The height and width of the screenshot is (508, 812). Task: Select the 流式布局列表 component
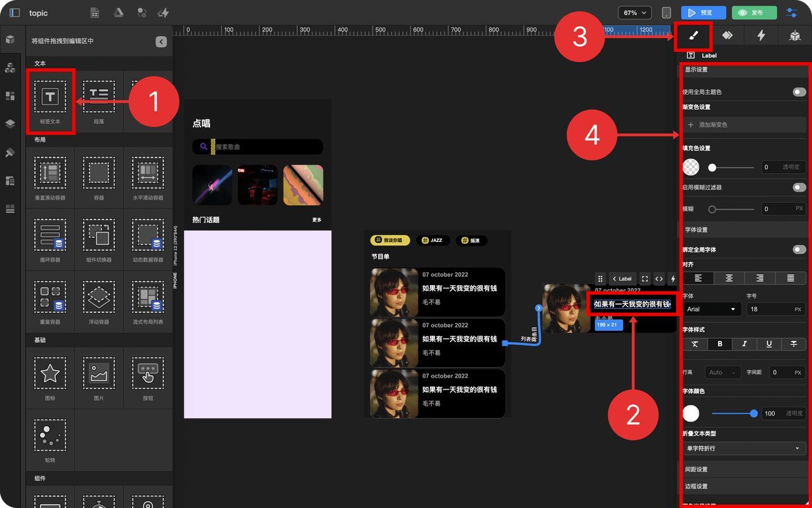pyautogui.click(x=148, y=302)
